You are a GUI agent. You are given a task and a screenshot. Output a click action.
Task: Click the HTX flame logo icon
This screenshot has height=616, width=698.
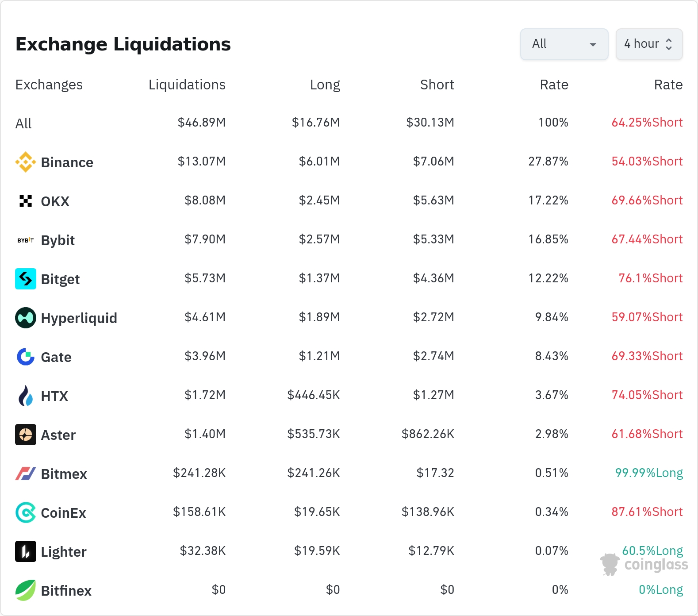(26, 396)
